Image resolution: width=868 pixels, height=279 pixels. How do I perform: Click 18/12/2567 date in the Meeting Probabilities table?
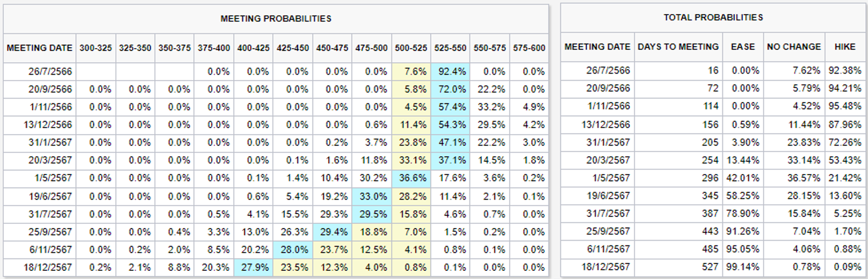pyautogui.click(x=48, y=267)
